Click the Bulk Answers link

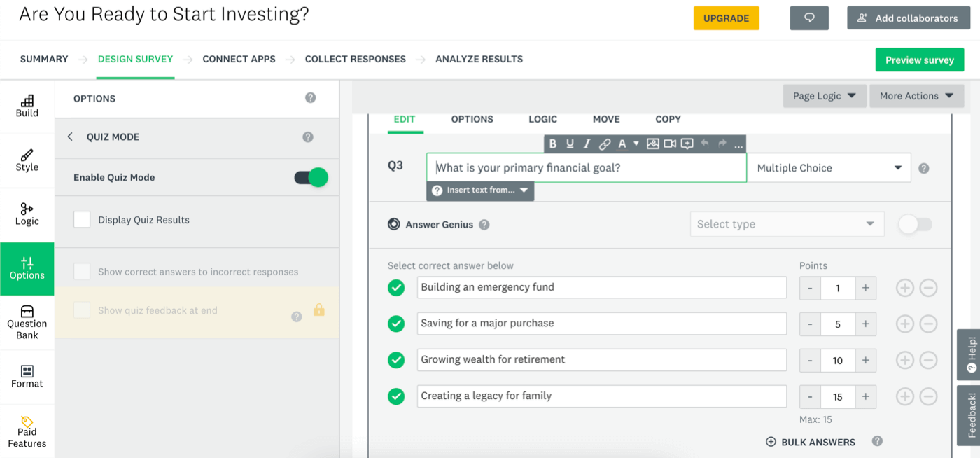pyautogui.click(x=811, y=442)
